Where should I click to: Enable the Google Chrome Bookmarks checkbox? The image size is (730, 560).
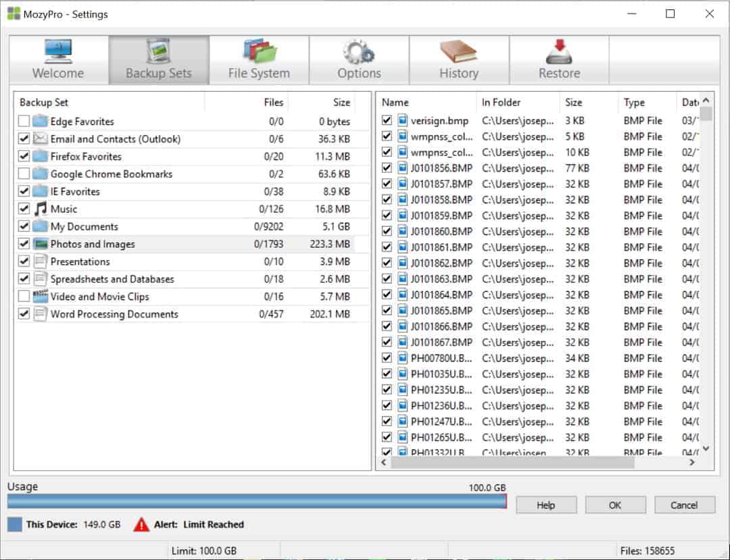coord(24,174)
